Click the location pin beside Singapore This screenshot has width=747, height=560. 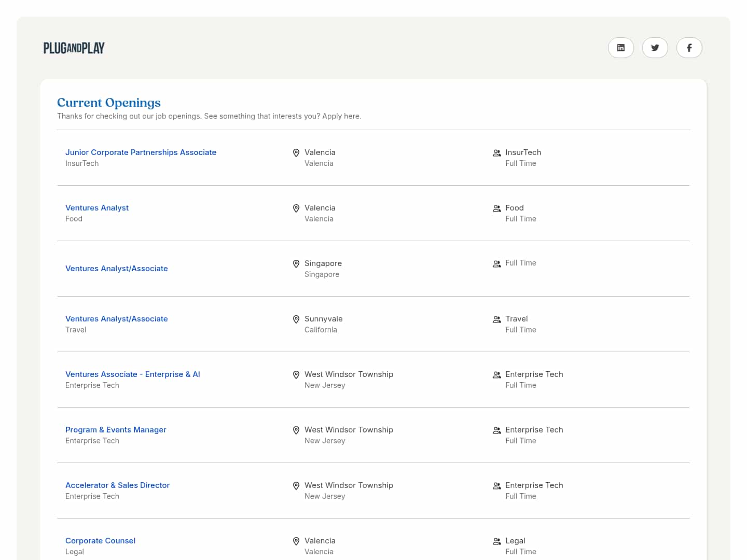296,264
